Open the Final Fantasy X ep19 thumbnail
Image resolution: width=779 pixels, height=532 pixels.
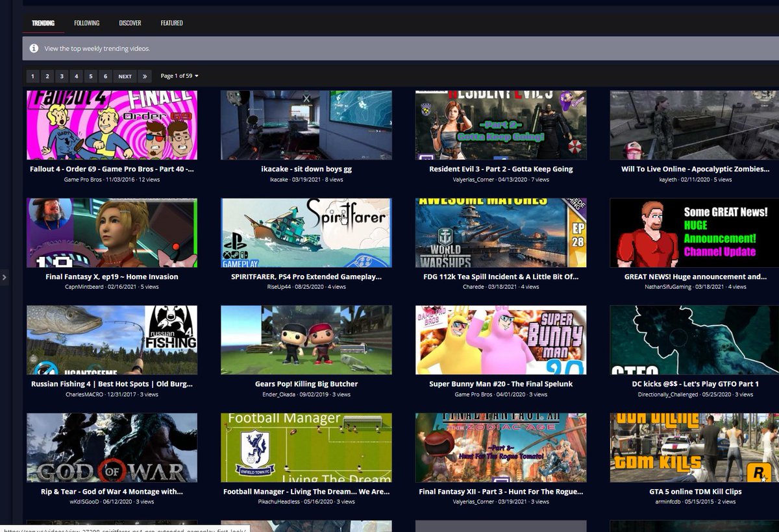112,233
